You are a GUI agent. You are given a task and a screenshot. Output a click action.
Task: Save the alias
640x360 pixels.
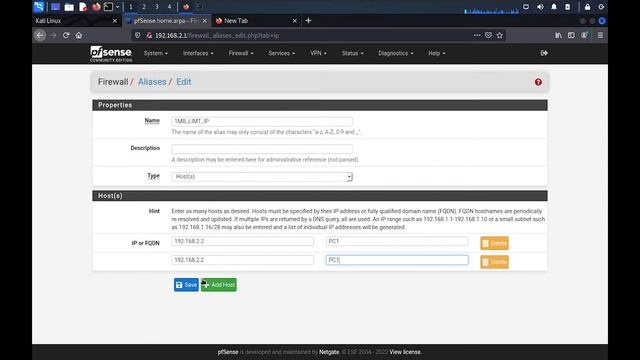click(186, 285)
